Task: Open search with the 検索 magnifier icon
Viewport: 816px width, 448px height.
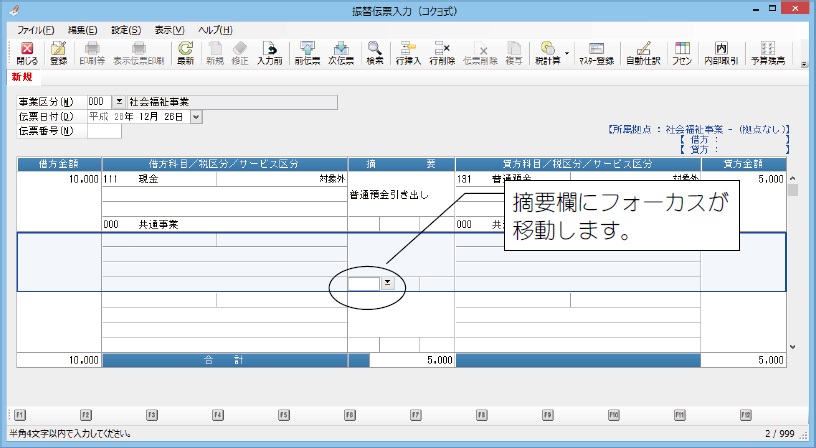Action: click(375, 52)
